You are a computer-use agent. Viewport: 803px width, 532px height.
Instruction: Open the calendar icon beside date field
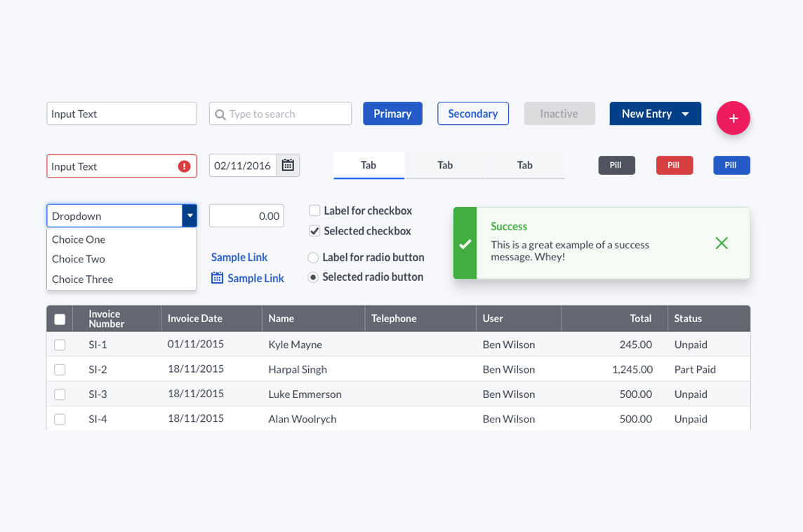tap(288, 166)
